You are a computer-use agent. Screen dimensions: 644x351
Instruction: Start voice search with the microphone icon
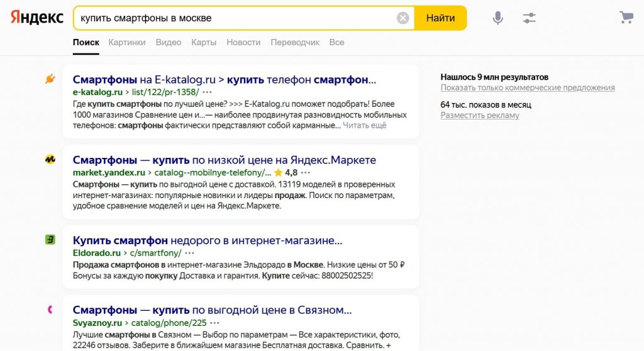click(498, 18)
